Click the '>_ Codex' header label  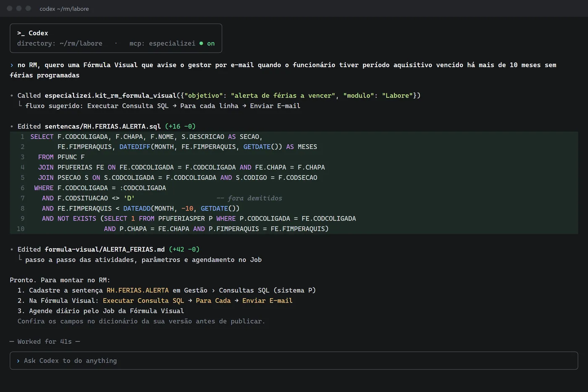(33, 33)
